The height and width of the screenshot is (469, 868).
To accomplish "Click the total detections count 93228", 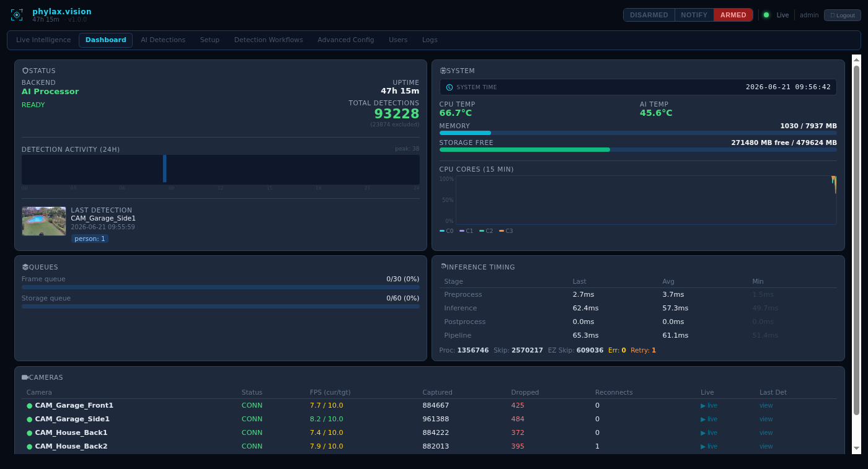I will click(x=397, y=114).
